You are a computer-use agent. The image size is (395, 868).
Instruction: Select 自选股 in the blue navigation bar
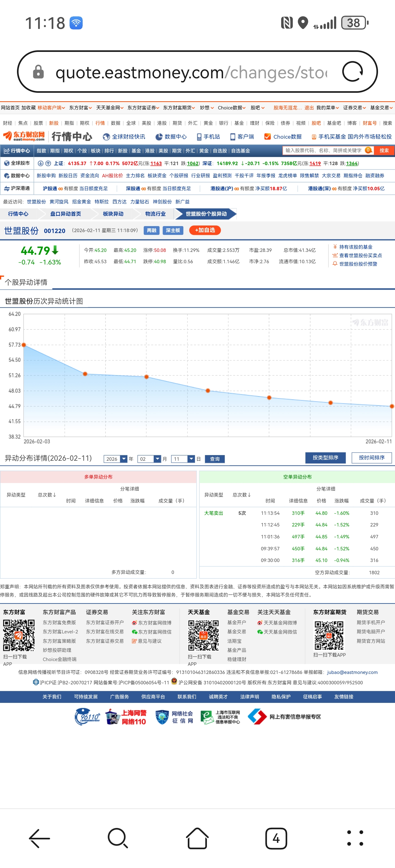click(220, 151)
